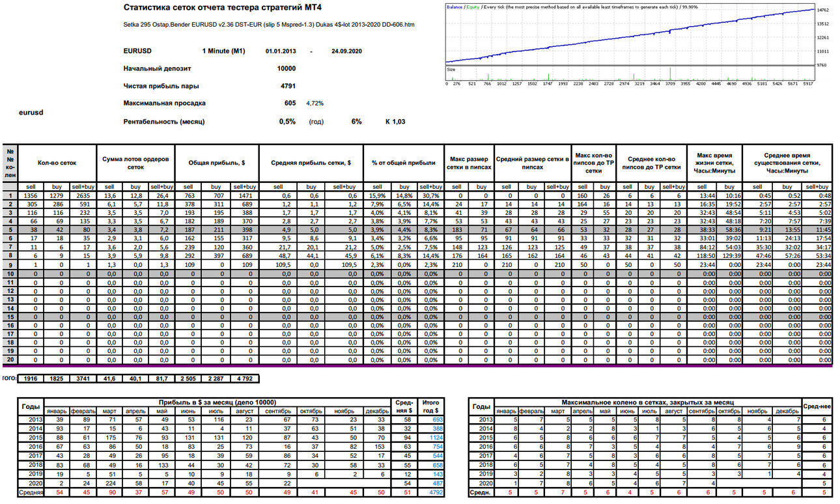Screen dimensions: 840x504
Task: Click the 'Начальный депозит' label
Action: (x=157, y=68)
